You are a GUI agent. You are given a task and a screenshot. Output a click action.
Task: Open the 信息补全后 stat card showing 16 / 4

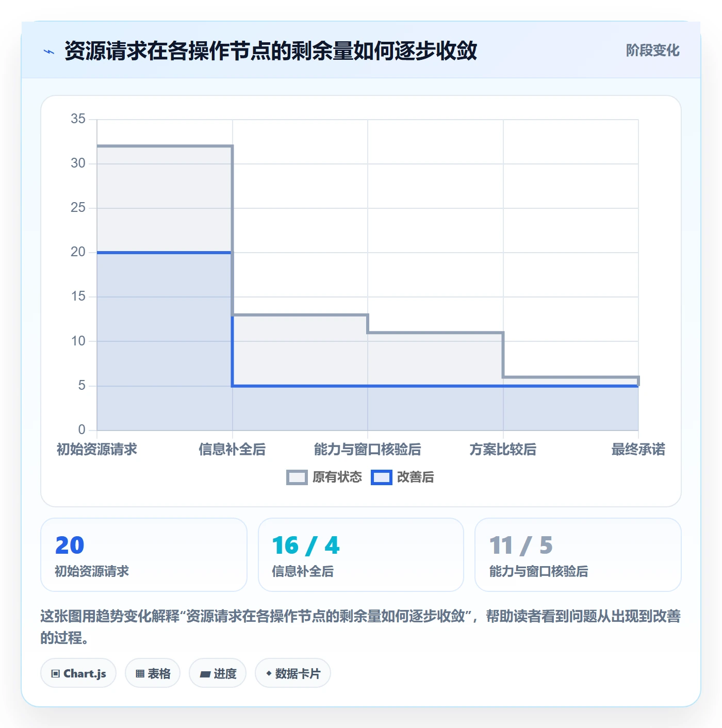pos(361,555)
